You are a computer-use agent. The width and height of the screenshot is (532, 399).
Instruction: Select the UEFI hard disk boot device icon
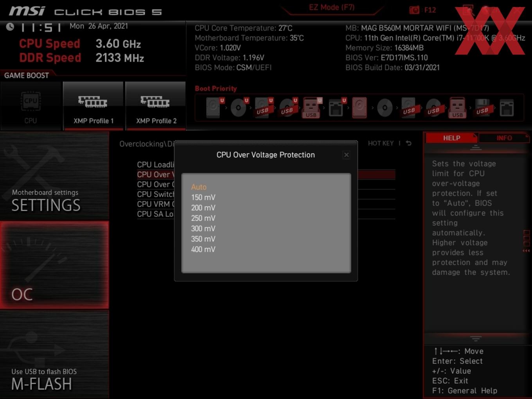214,108
